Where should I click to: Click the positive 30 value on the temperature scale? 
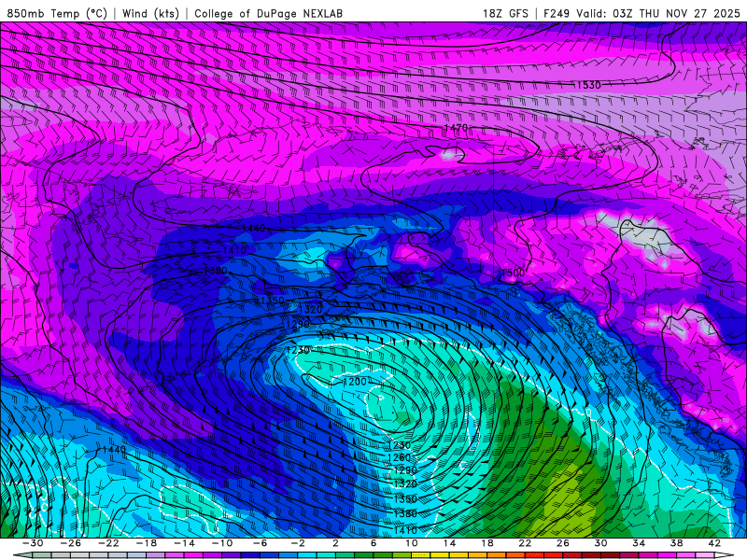tap(600, 543)
